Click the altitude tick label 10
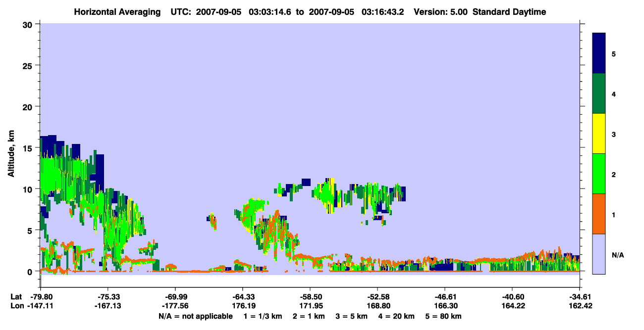The height and width of the screenshot is (330, 644). 28,189
